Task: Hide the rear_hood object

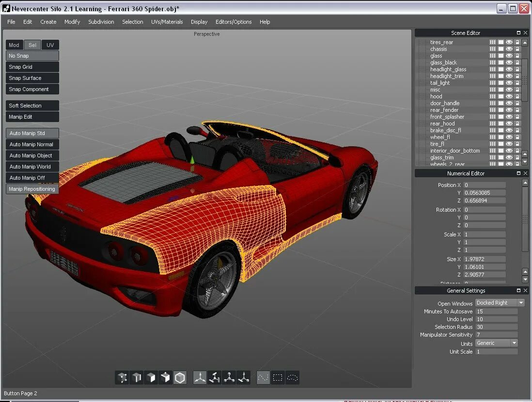Action: (x=509, y=124)
